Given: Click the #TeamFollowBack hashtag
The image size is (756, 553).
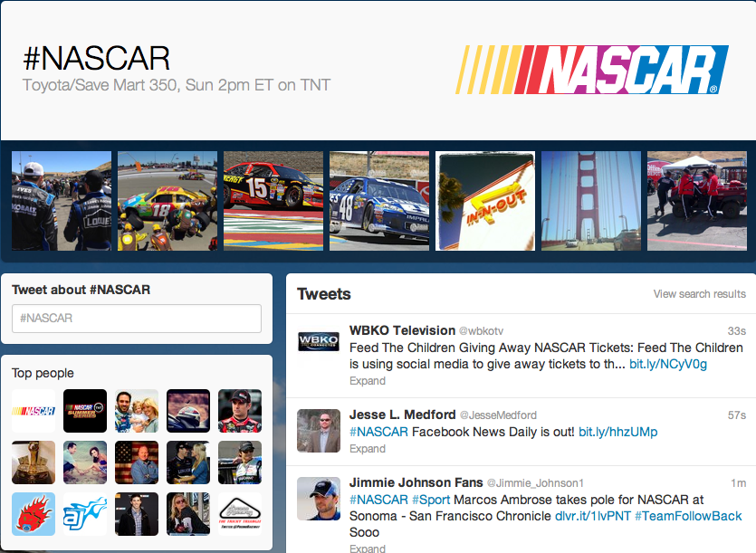Looking at the screenshot, I should coord(688,516).
